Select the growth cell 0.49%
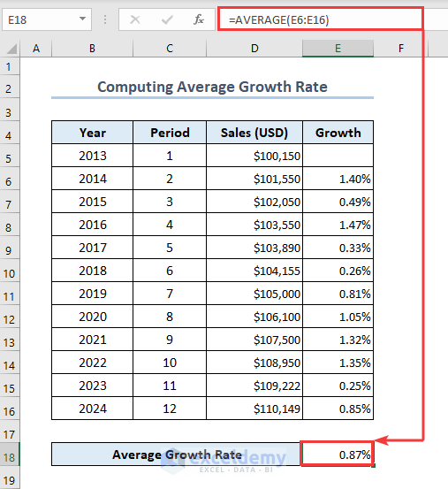The image size is (448, 489). pyautogui.click(x=338, y=202)
